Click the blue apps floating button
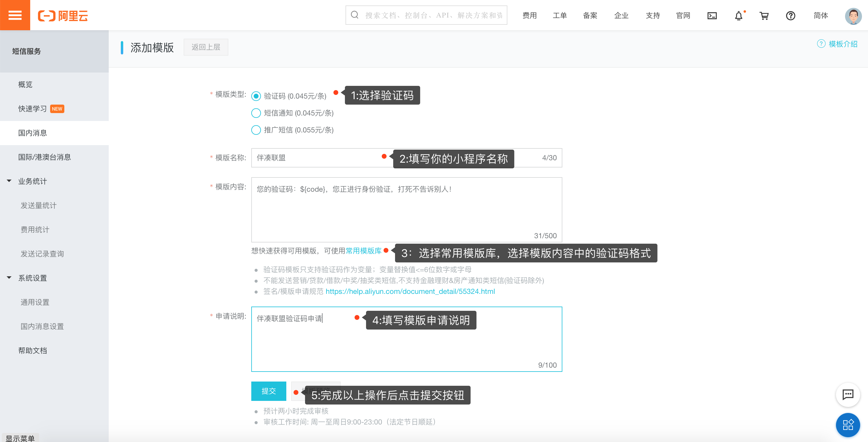The image size is (868, 442). coord(848,425)
